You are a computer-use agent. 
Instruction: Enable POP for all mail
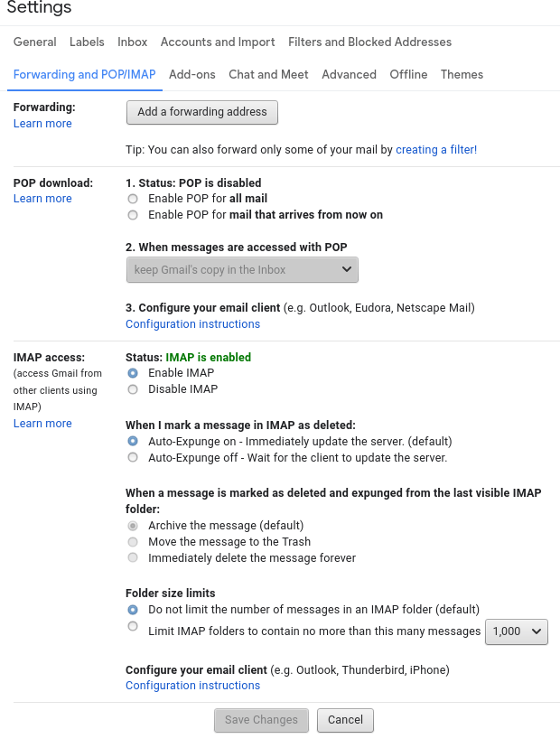(x=133, y=199)
